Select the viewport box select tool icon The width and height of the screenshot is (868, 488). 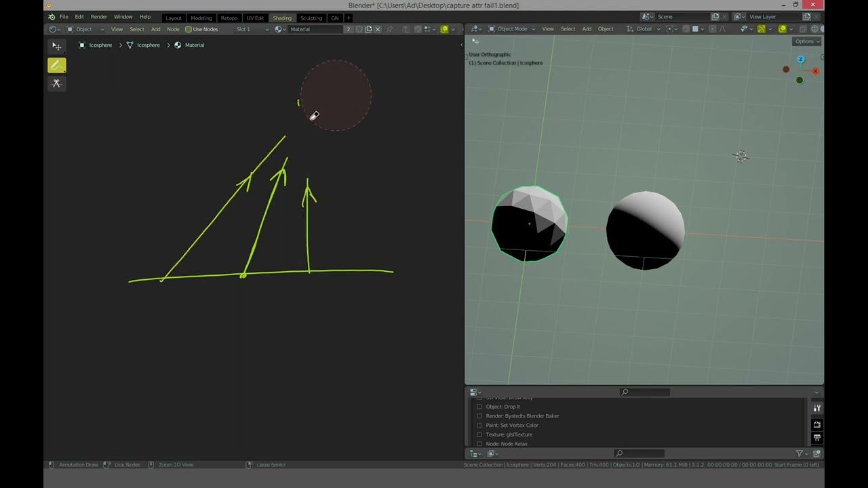coord(475,41)
